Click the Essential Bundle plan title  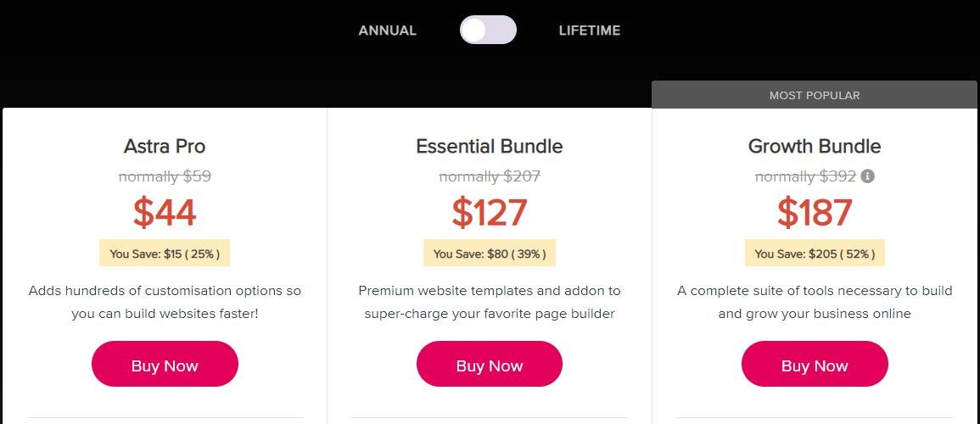tap(490, 146)
